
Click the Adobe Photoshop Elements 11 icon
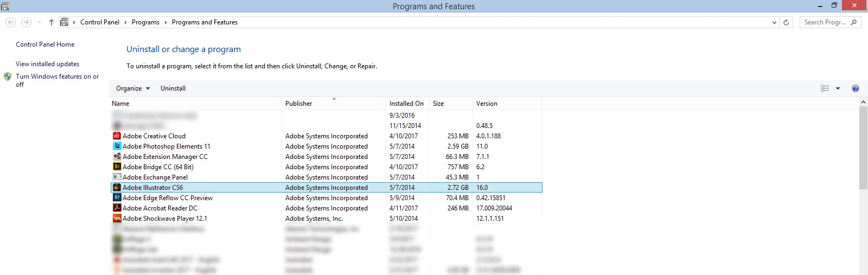pyautogui.click(x=117, y=146)
